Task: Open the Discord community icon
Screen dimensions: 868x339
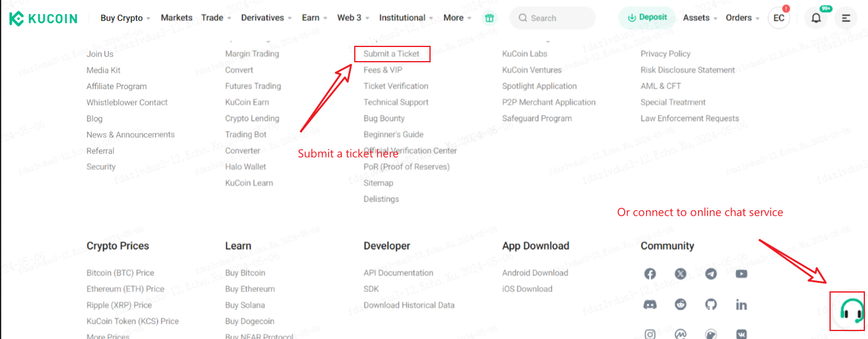Action: (x=650, y=304)
